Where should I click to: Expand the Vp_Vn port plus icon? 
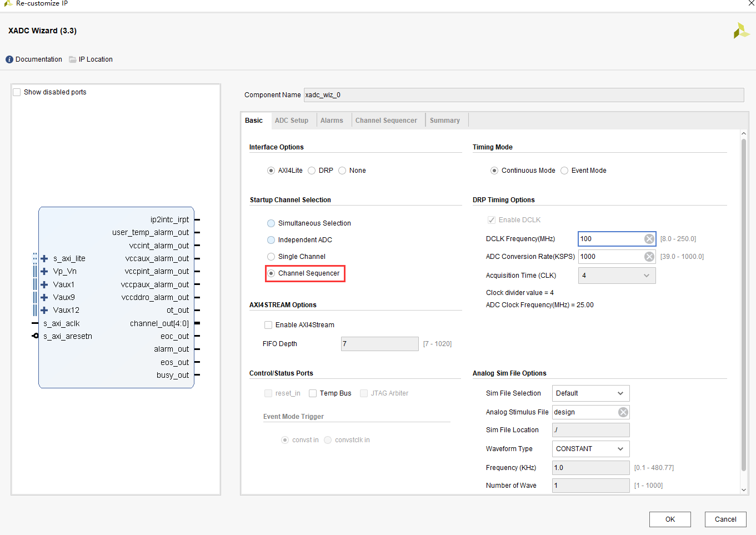[44, 271]
